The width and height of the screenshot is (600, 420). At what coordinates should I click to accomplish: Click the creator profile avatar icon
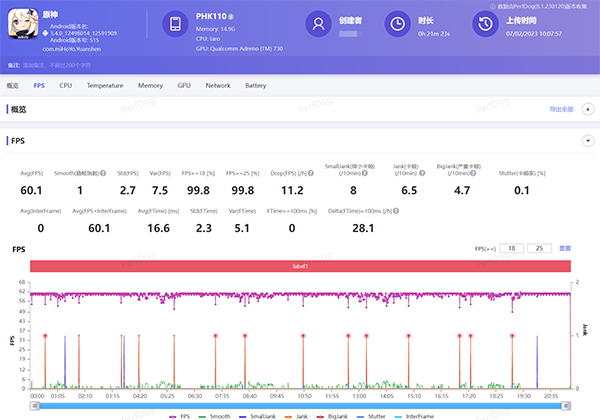coord(319,24)
